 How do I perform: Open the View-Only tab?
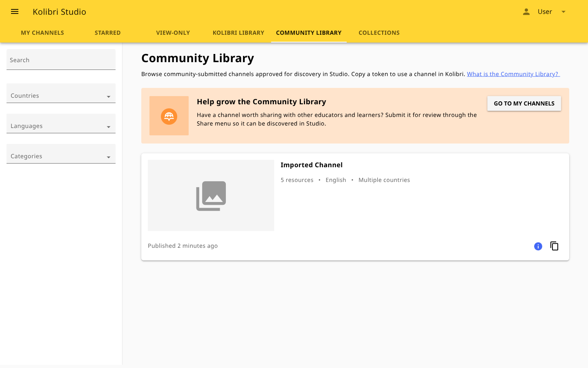point(173,33)
